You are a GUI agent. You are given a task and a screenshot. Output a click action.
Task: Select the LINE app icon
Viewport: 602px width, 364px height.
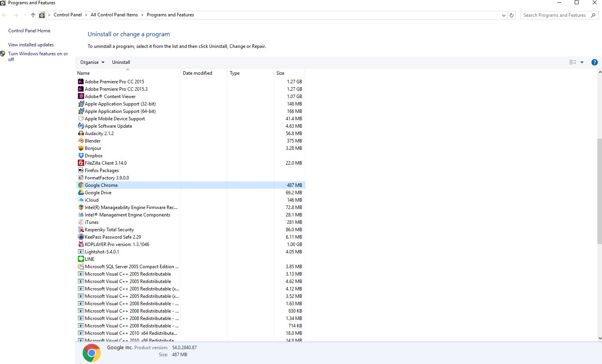point(81,259)
